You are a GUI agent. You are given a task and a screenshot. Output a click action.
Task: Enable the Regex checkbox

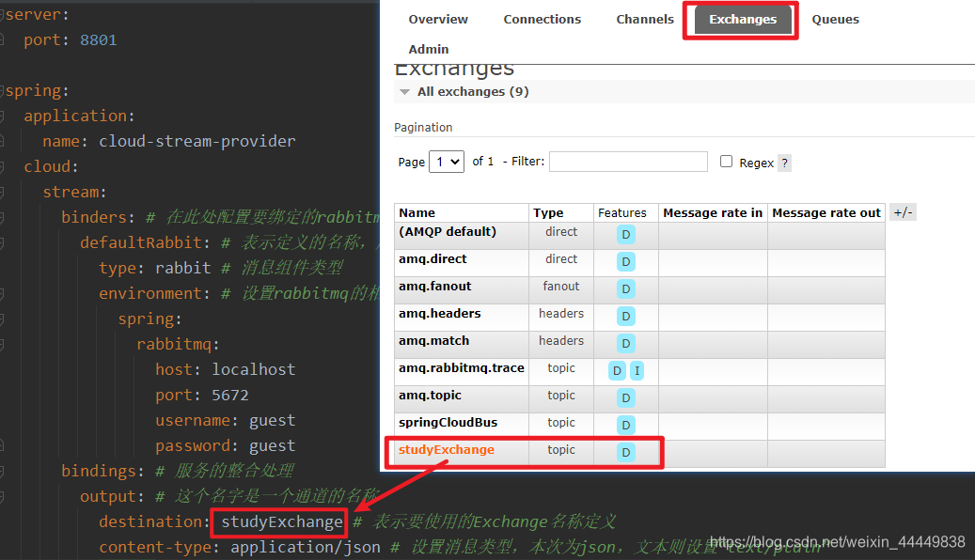click(726, 161)
